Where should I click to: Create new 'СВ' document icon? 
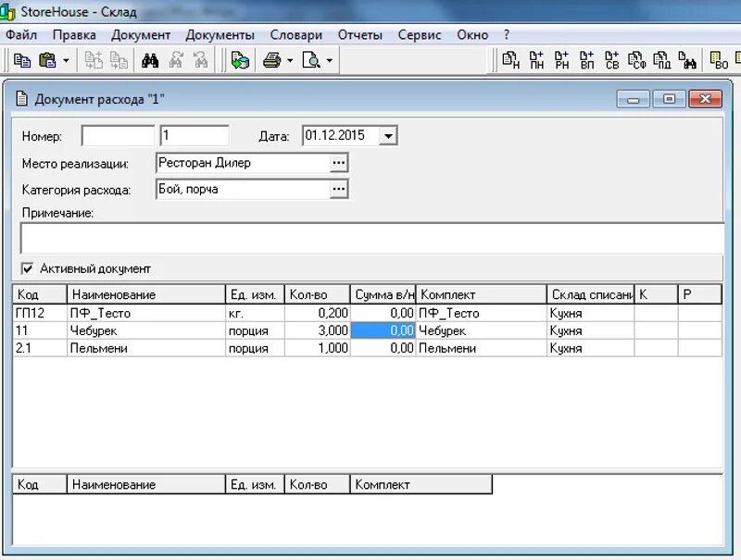[612, 60]
